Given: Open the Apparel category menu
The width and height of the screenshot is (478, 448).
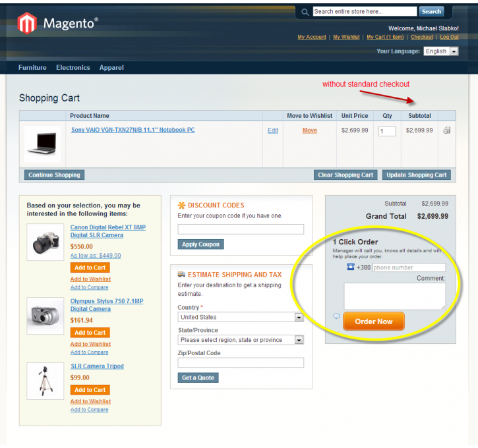Looking at the screenshot, I should 111,68.
